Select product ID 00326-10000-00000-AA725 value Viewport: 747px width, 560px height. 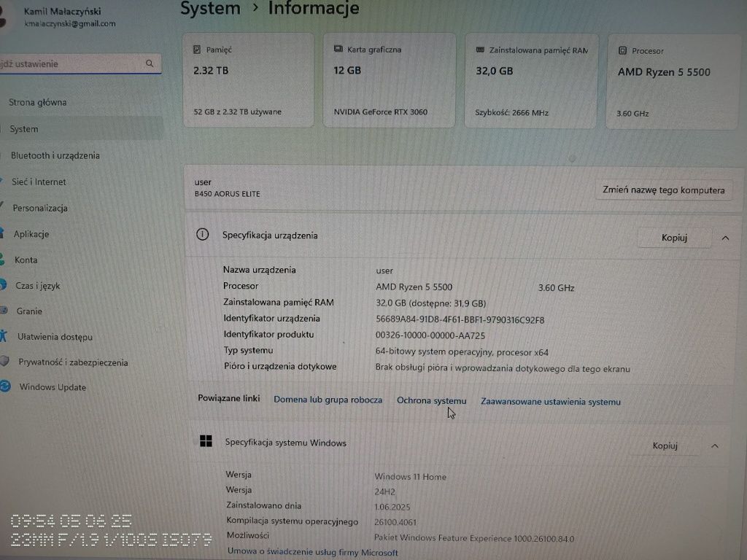[430, 335]
